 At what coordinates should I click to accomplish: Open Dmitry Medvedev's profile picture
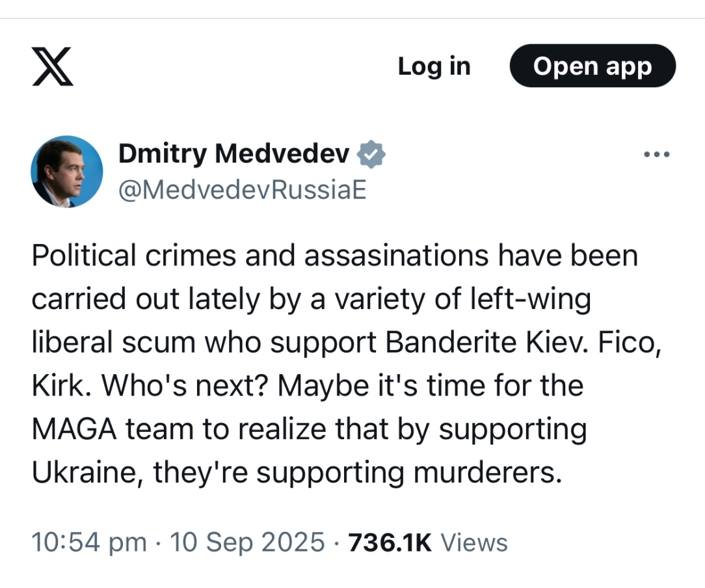(x=67, y=172)
